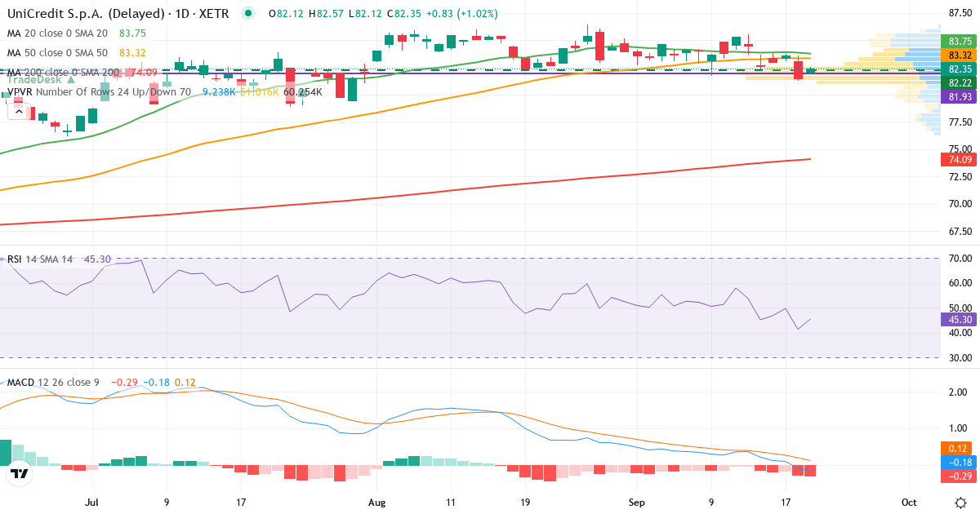The height and width of the screenshot is (514, 980).
Task: Click the 87.50 price scale tick
Action: pos(960,12)
